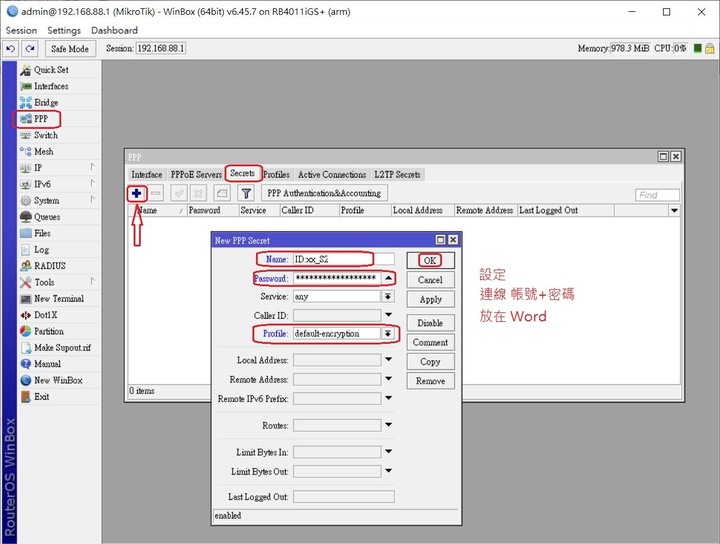This screenshot has width=720, height=544.
Task: Click the Apply button
Action: pos(430,299)
